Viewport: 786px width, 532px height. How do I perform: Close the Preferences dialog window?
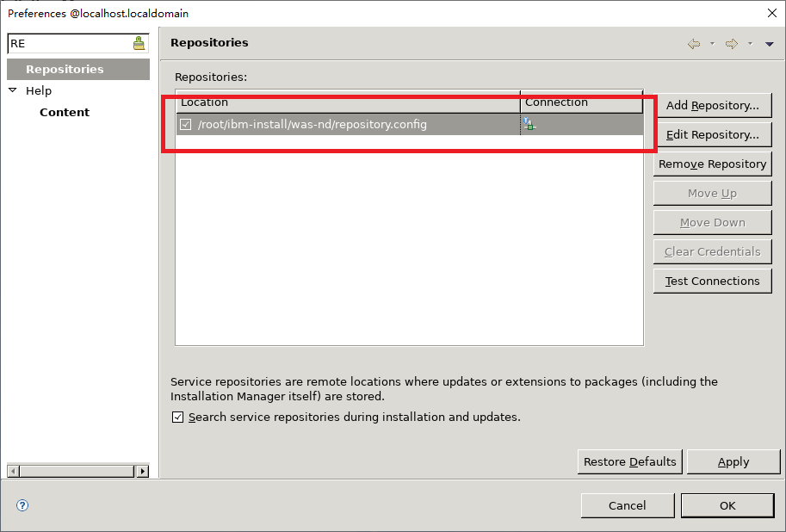770,13
